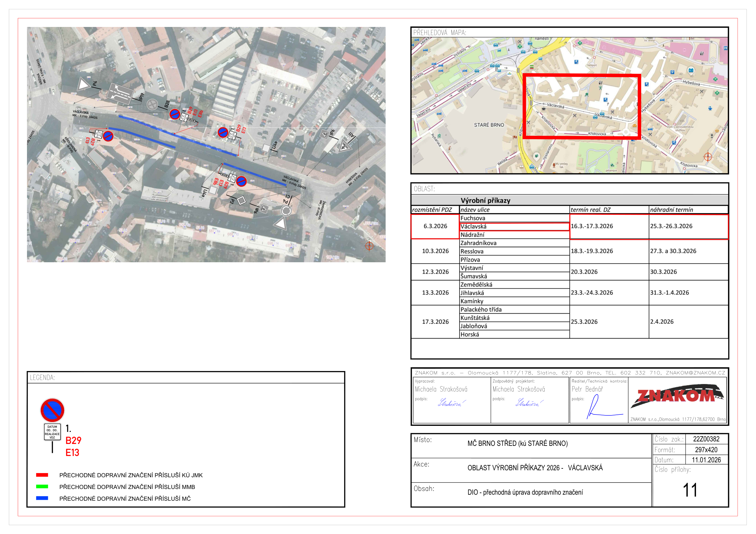Screen dimensions: 756x534
Task: Click the Palackého třída street row
Action: click(514, 309)
